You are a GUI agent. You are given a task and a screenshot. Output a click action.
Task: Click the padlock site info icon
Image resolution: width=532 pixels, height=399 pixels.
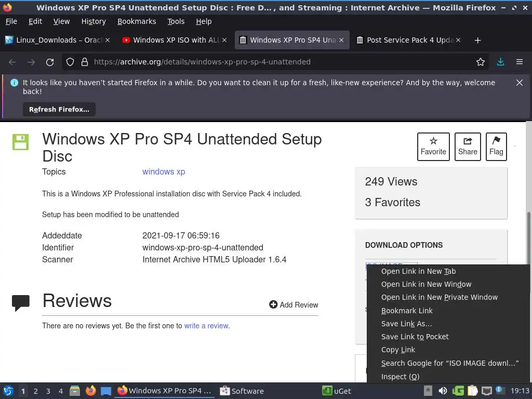[x=85, y=62]
